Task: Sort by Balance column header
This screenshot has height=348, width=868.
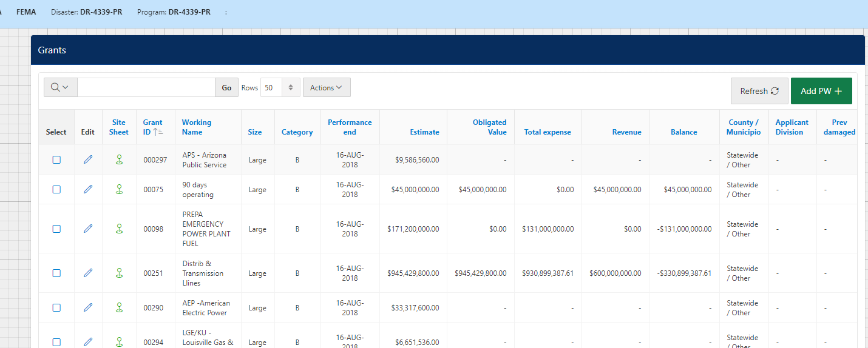Action: pos(684,132)
